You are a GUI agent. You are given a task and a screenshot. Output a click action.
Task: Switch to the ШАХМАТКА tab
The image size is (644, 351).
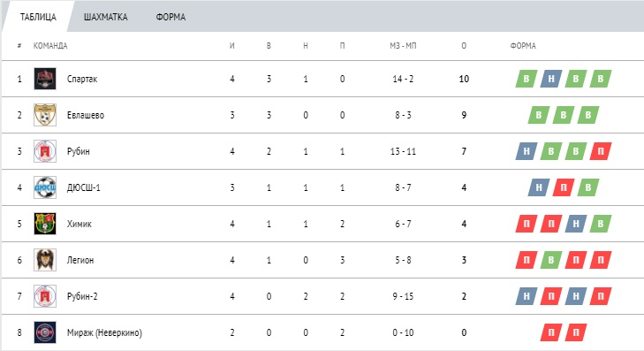pos(105,18)
